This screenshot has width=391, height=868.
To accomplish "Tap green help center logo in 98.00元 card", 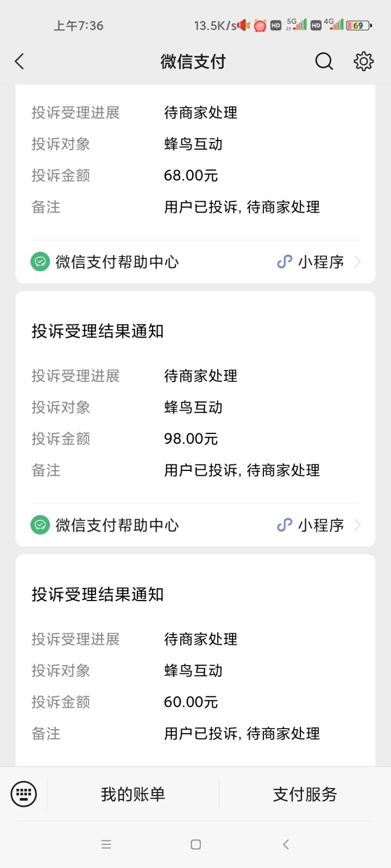I will 40,525.
